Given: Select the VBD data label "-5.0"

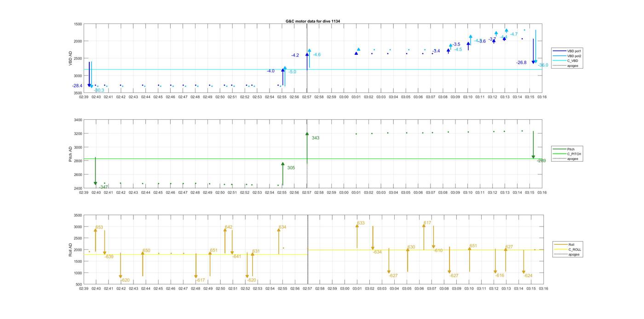Looking at the screenshot, I should coord(293,72).
